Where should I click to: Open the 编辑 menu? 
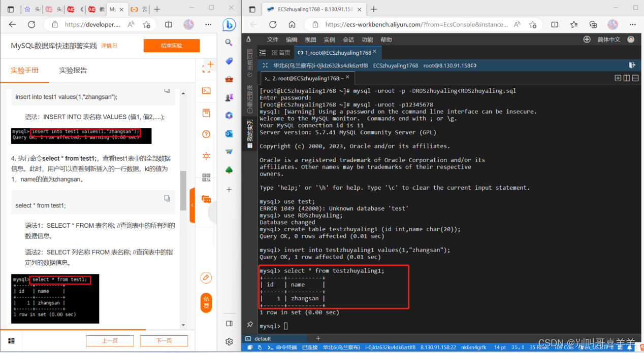pyautogui.click(x=292, y=40)
